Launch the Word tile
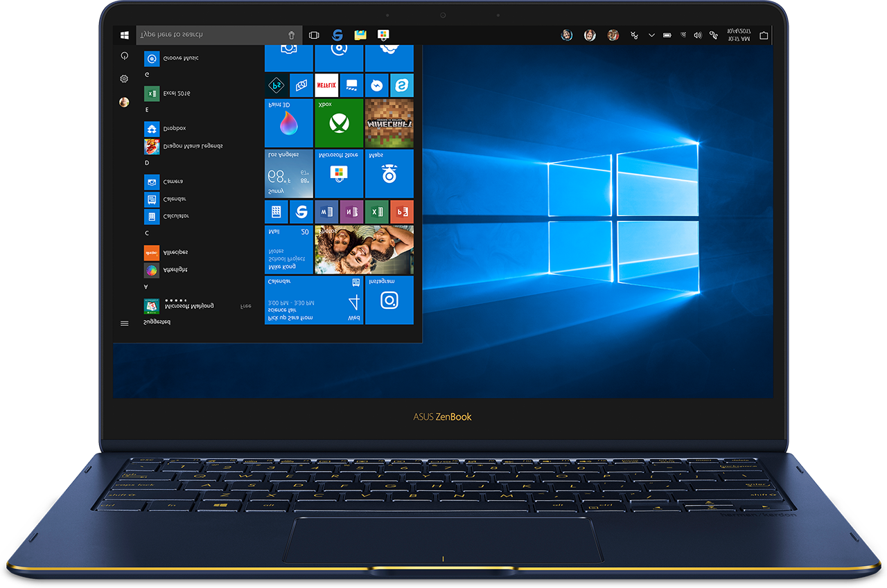Viewport: 887px width, 588px height. pyautogui.click(x=326, y=212)
